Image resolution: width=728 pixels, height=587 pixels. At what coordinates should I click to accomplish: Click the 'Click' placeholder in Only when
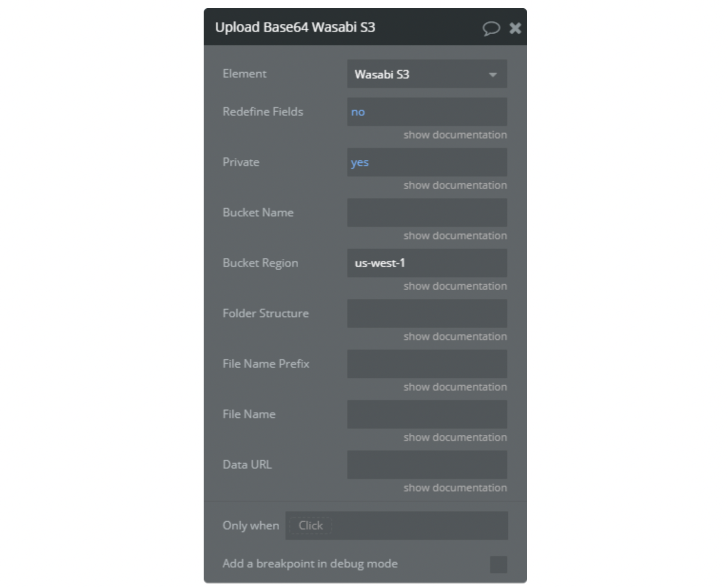tap(310, 526)
